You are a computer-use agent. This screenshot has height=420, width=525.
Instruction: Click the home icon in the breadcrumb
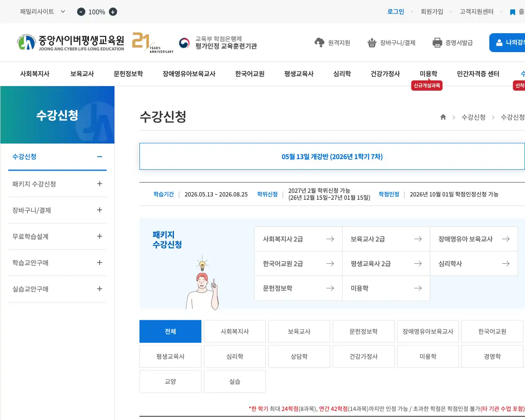(443, 117)
